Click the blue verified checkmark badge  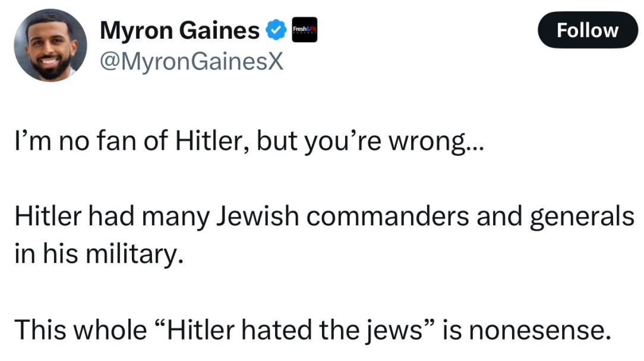tap(276, 30)
